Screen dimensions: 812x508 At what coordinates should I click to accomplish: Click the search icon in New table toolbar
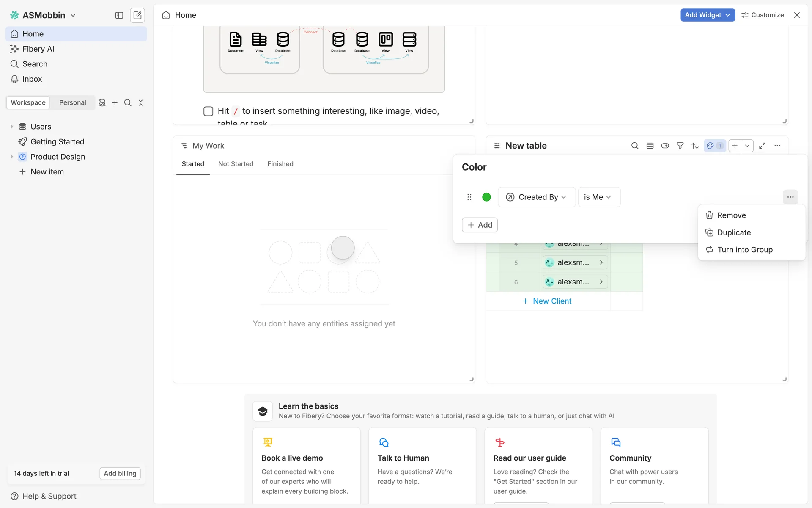(635, 146)
